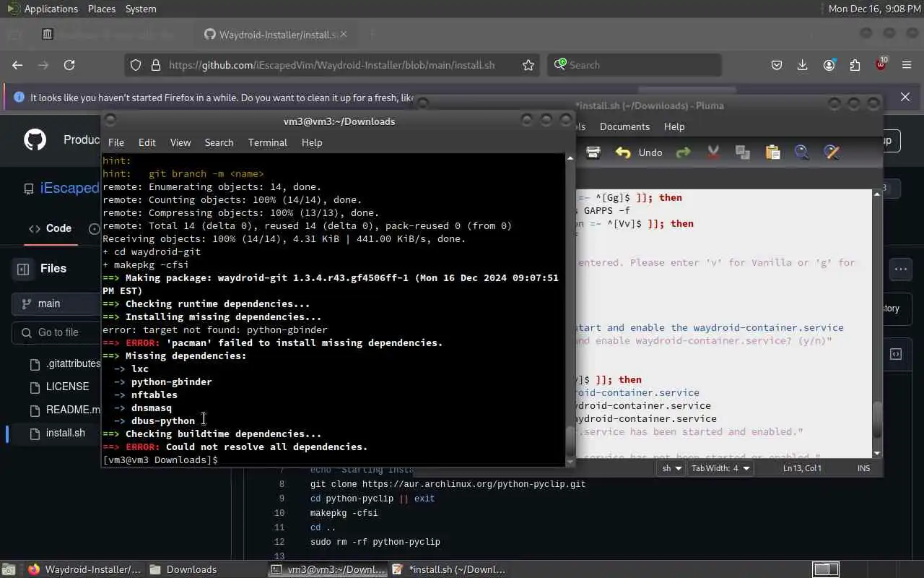The width and height of the screenshot is (924, 578).
Task: Open the Firefox Pocket save icon
Action: pos(777,65)
